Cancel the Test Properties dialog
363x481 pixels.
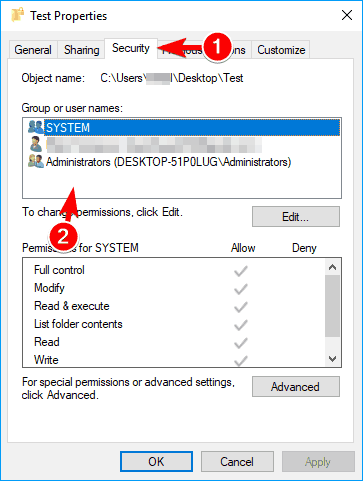click(237, 462)
